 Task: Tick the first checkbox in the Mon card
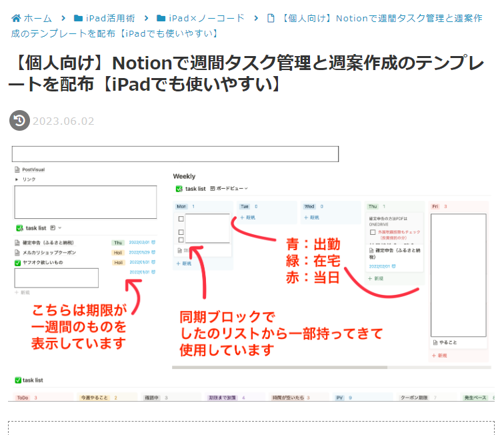pyautogui.click(x=181, y=219)
